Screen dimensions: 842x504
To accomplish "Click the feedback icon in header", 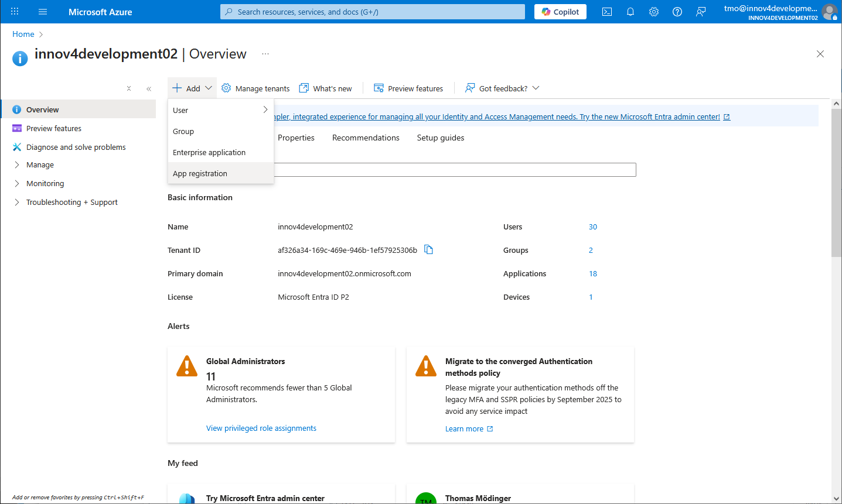I will click(x=701, y=12).
